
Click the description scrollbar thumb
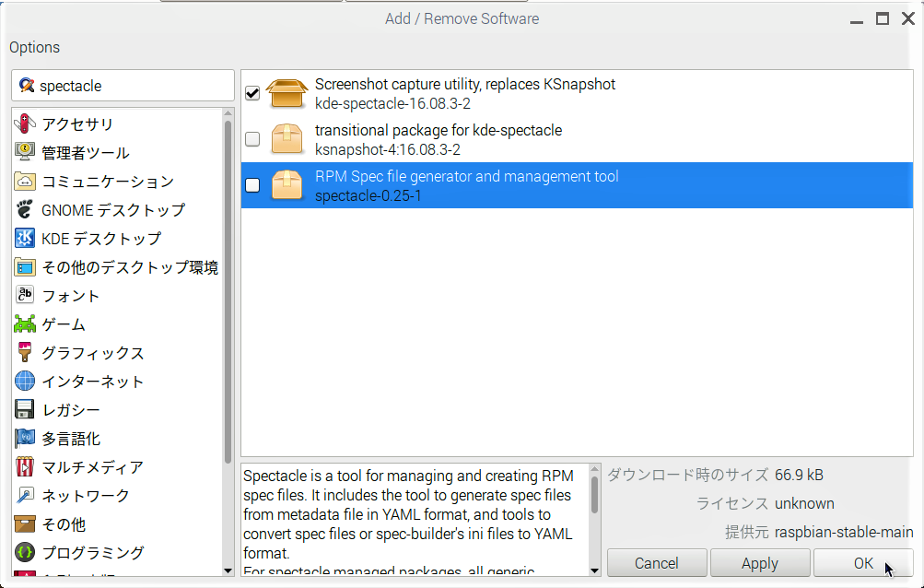pyautogui.click(x=594, y=494)
